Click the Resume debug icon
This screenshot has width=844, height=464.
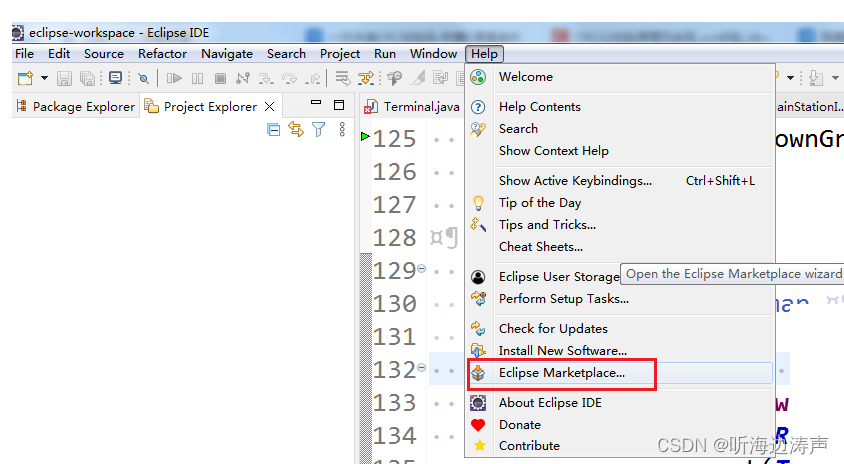tap(174, 79)
